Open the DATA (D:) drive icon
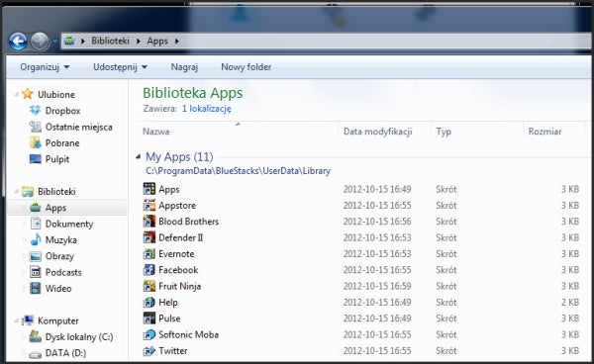Image resolution: width=594 pixels, height=364 pixels. pos(36,354)
